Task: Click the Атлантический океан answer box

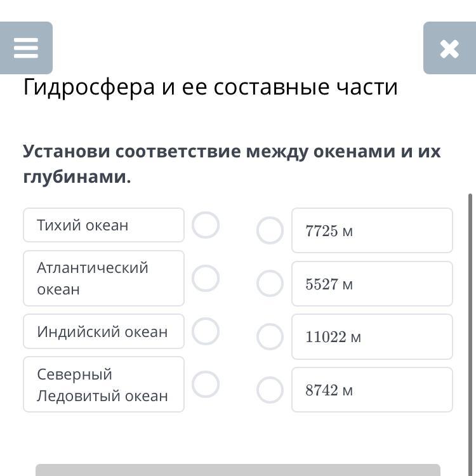Action: coord(103,278)
